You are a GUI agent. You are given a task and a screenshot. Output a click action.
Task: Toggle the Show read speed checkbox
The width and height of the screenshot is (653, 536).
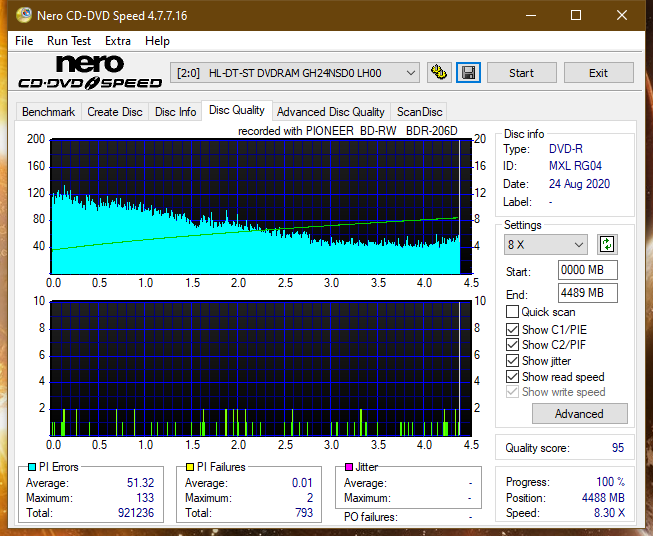(512, 376)
